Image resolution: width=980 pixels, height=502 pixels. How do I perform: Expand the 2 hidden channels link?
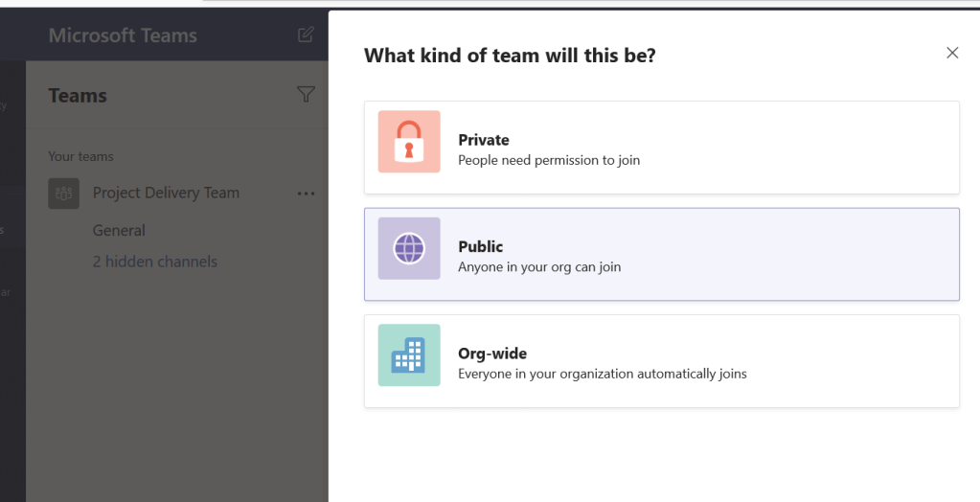coord(155,262)
